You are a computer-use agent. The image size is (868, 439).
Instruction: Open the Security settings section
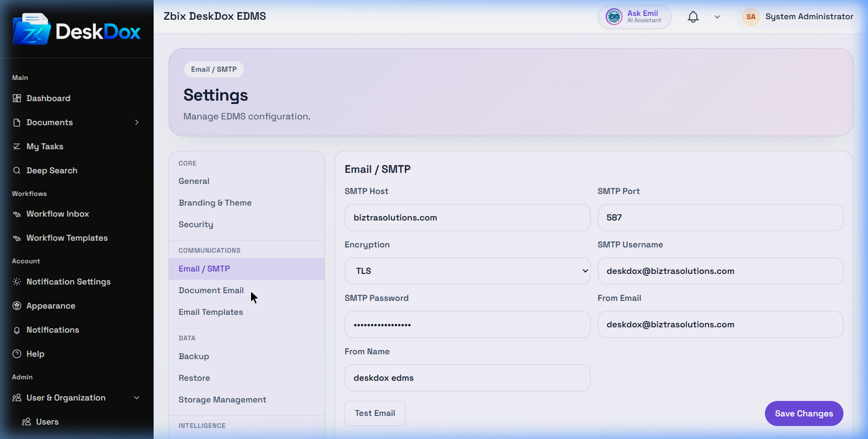click(x=196, y=224)
